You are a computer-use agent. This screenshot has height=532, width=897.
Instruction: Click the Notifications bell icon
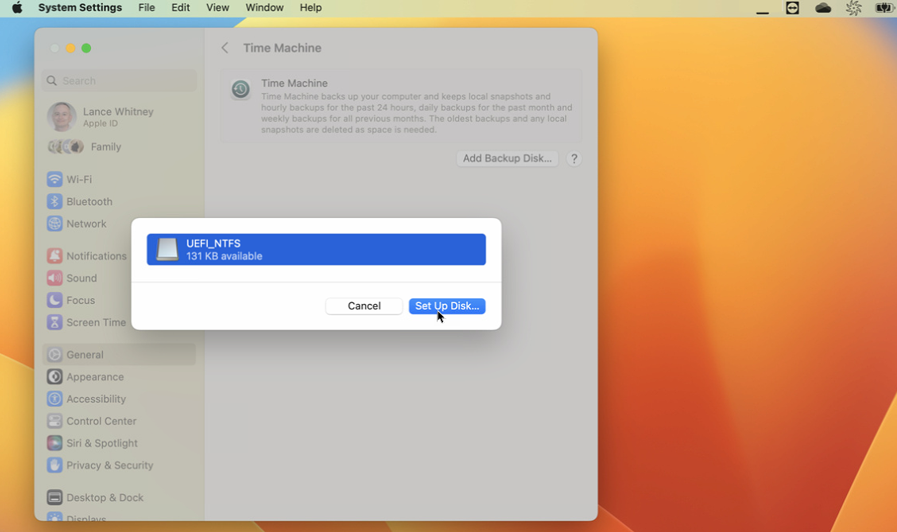point(54,256)
